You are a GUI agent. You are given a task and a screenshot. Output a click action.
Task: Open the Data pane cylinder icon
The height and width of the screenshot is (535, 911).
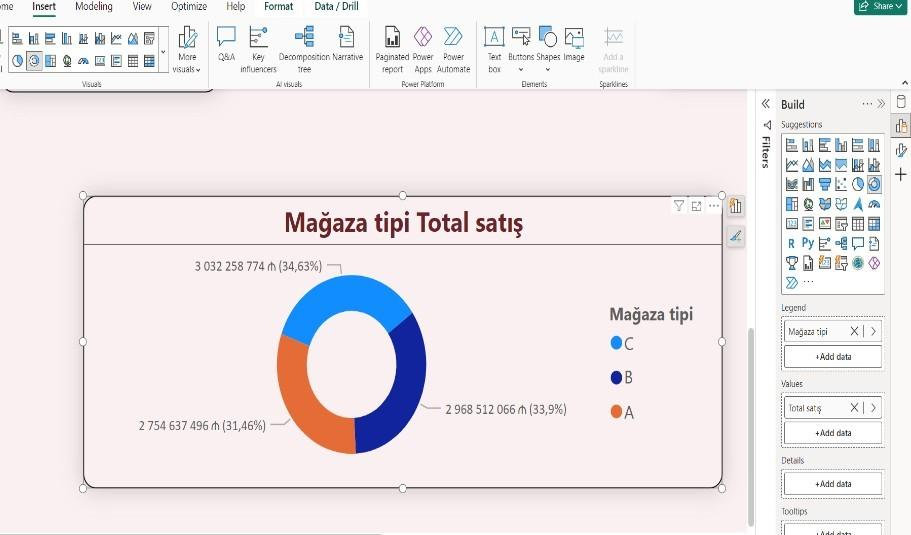pos(901,102)
